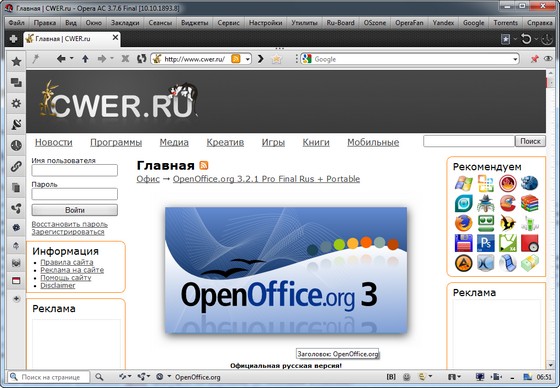Image resolution: width=560 pixels, height=388 pixels.
Task: Open the Виджеты menu
Action: [194, 23]
